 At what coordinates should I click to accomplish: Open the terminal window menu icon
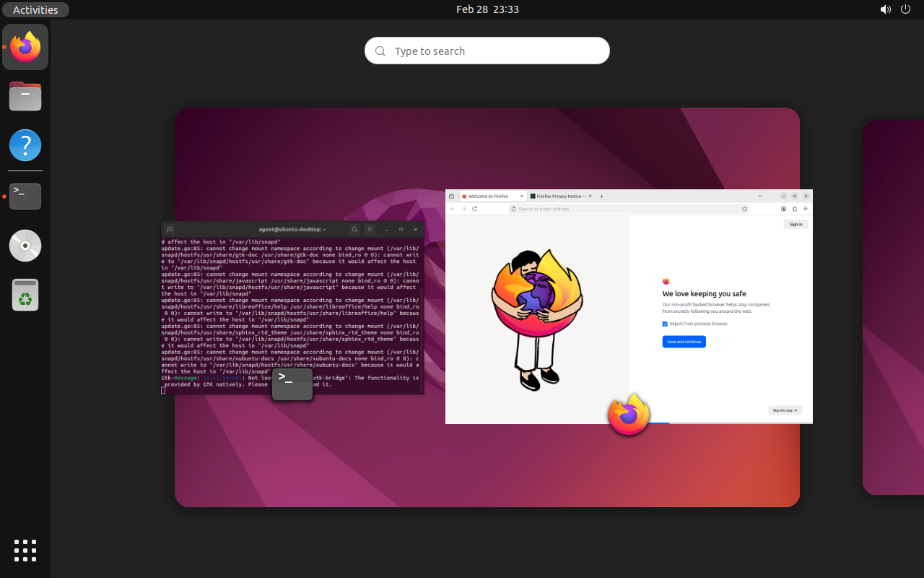370,229
